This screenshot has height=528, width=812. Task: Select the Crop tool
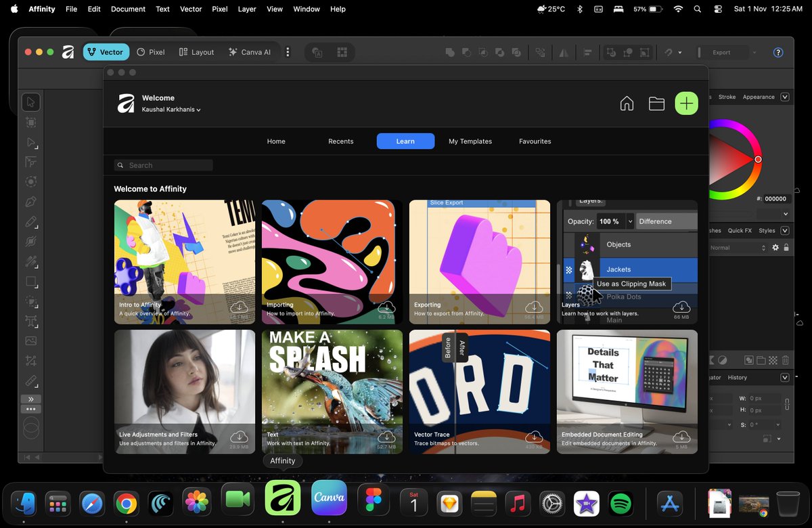point(30,361)
